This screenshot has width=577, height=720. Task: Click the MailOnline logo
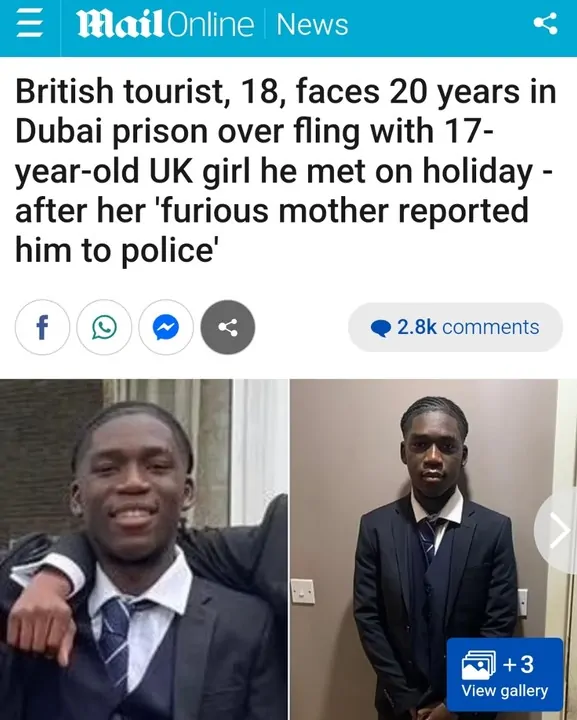[x=165, y=25]
